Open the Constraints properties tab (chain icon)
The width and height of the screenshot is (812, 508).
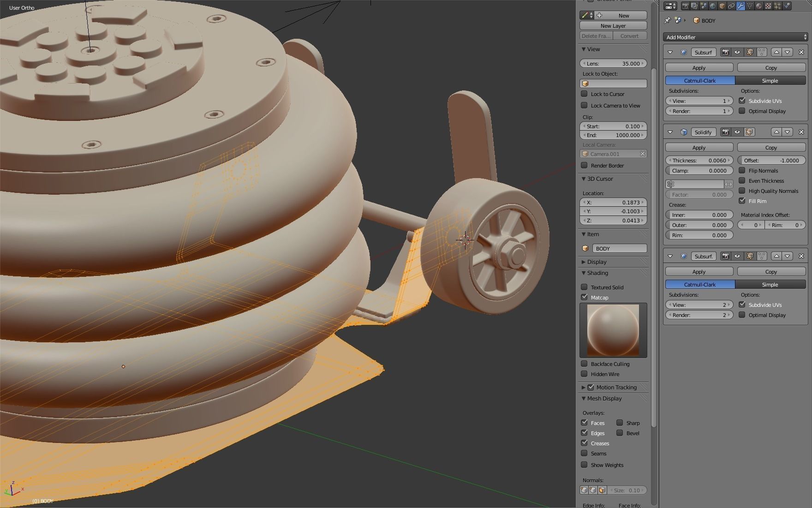tap(731, 6)
